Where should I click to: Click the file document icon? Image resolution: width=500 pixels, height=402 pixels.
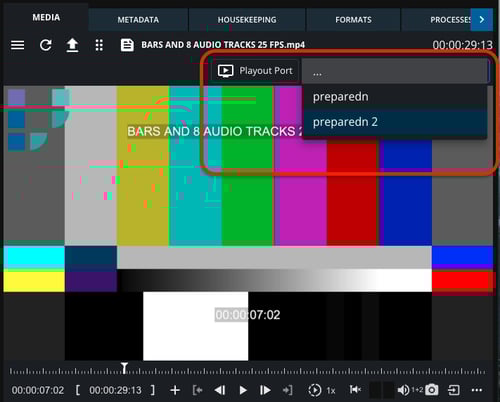pos(127,45)
